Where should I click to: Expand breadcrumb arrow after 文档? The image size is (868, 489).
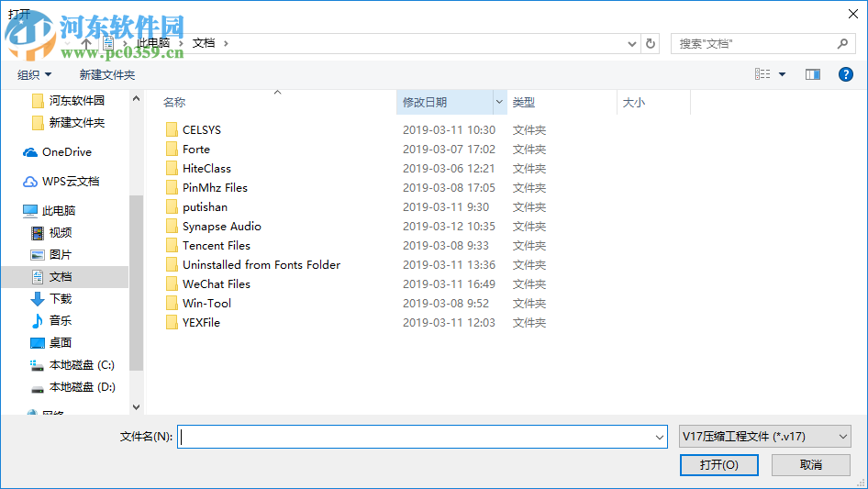pos(226,43)
